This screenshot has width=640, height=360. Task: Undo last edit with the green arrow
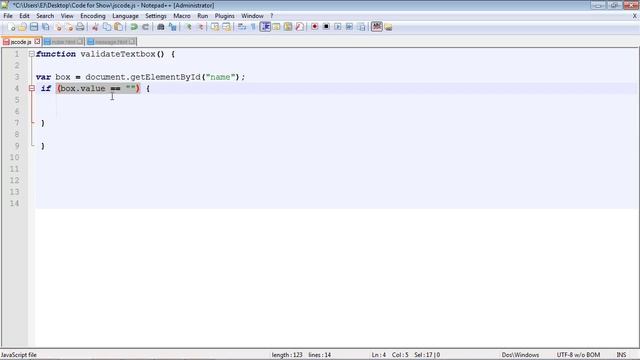(x=133, y=27)
